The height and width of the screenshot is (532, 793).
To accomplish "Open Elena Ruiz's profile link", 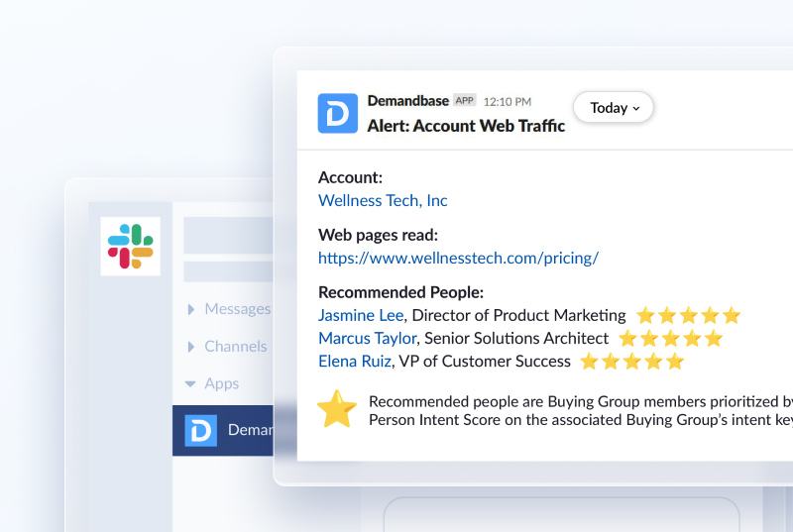I will [x=354, y=362].
